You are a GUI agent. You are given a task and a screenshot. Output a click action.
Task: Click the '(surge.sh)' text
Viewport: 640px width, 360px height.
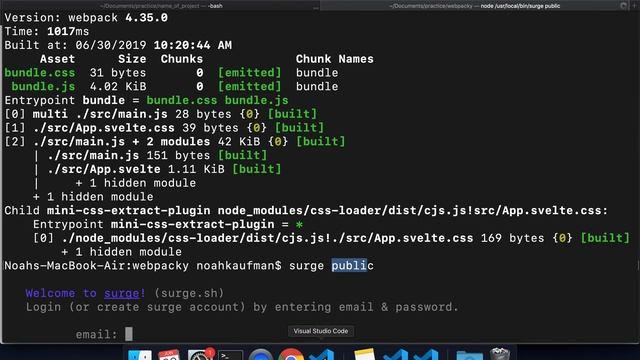pos(189,293)
